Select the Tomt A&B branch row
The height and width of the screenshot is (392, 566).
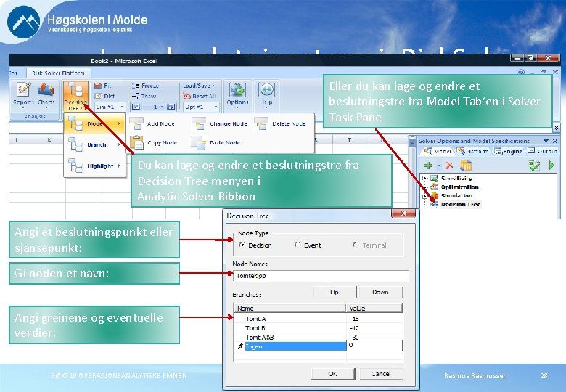pos(318,337)
